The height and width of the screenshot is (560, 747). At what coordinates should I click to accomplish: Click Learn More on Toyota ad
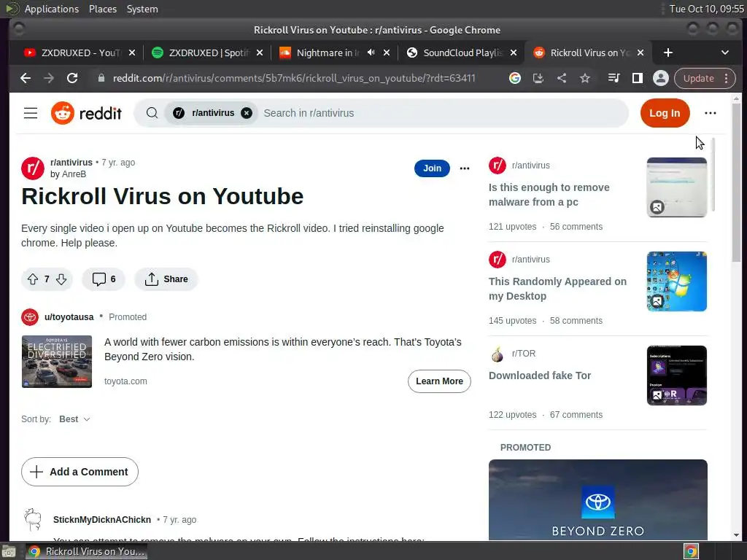(x=439, y=381)
